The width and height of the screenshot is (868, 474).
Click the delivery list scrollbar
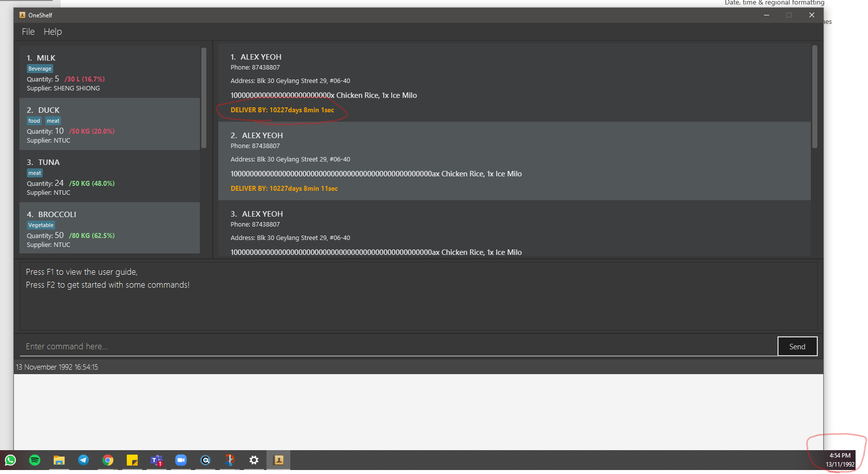[x=815, y=97]
